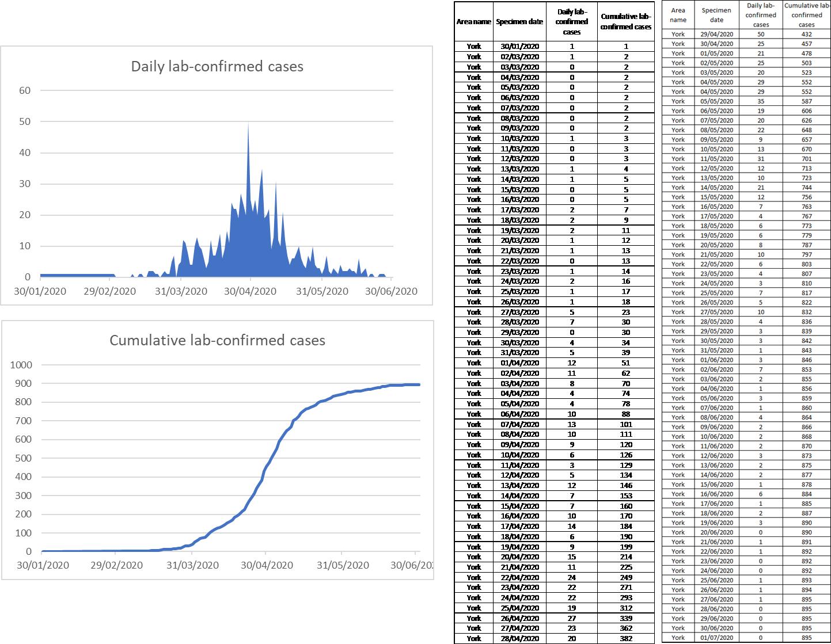
Task: Click x-axis label 29/02/2020 on Daily chart
Action: pos(110,291)
